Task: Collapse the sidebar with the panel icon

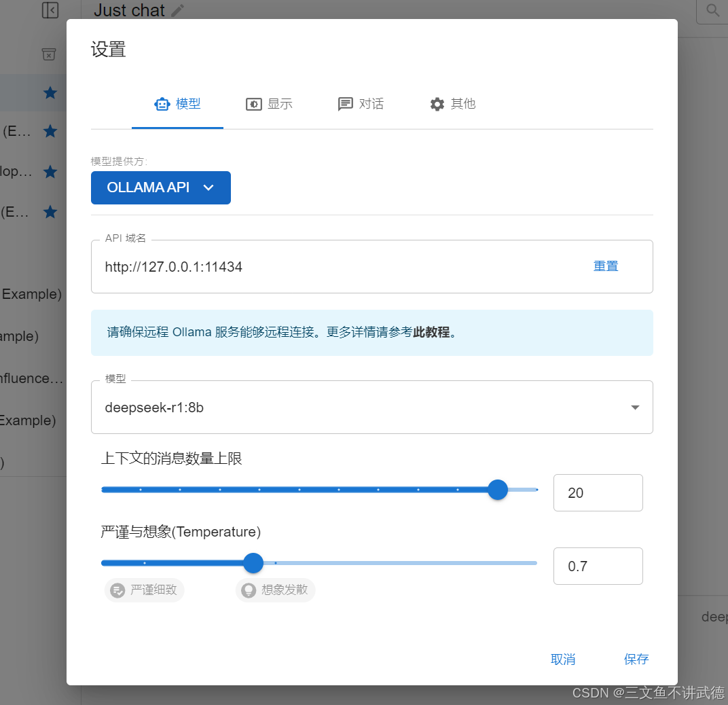Action: (x=50, y=10)
